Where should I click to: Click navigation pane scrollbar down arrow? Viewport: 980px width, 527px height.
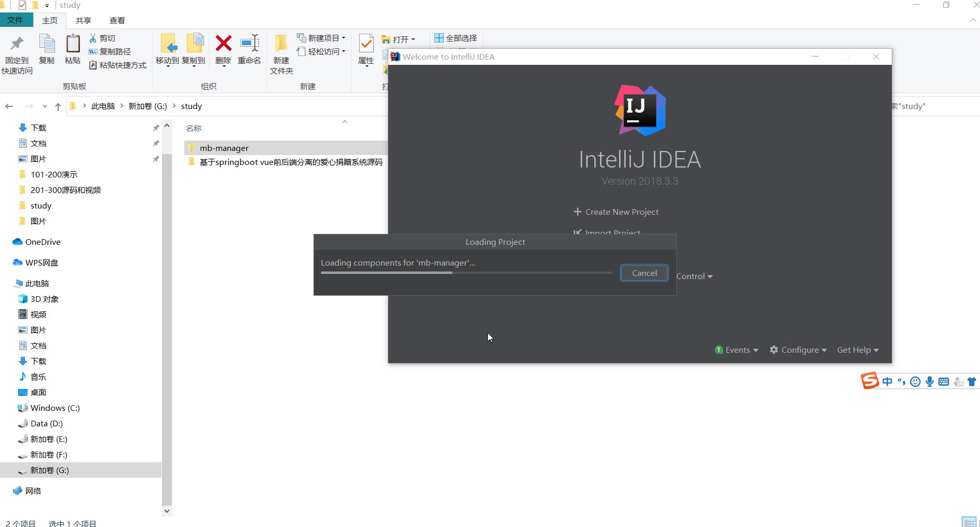coord(167,511)
